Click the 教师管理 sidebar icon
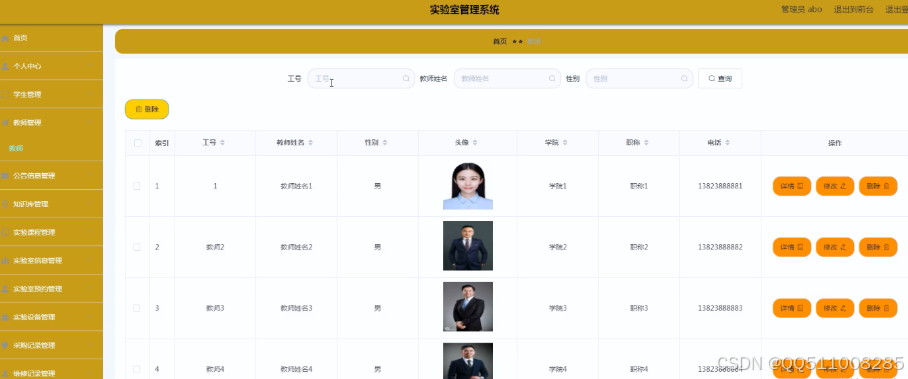Image resolution: width=908 pixels, height=379 pixels. [5, 123]
